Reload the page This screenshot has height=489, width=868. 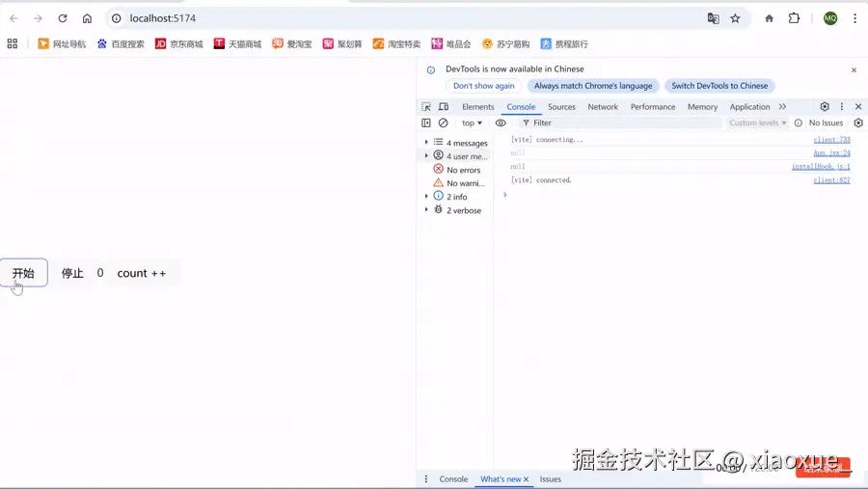pyautogui.click(x=63, y=18)
